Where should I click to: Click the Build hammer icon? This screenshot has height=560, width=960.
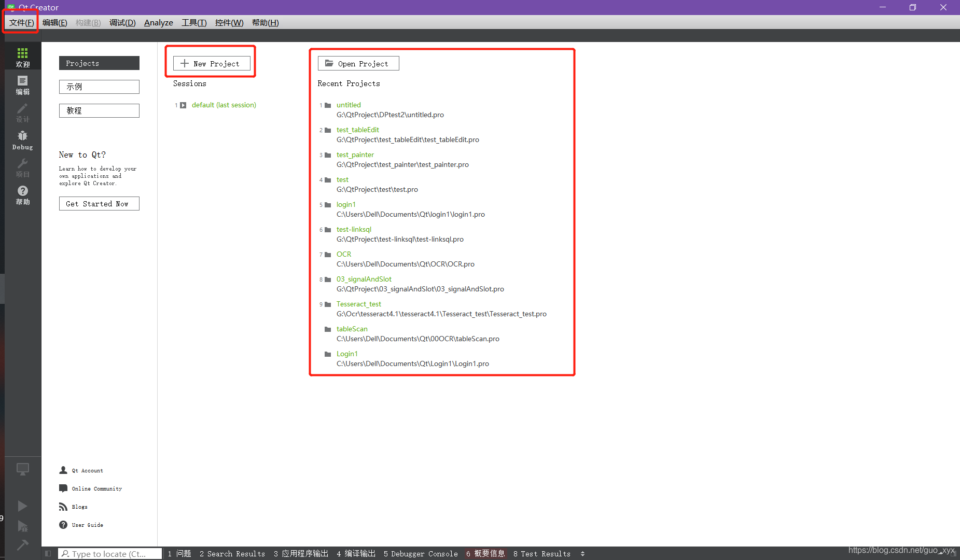22,545
